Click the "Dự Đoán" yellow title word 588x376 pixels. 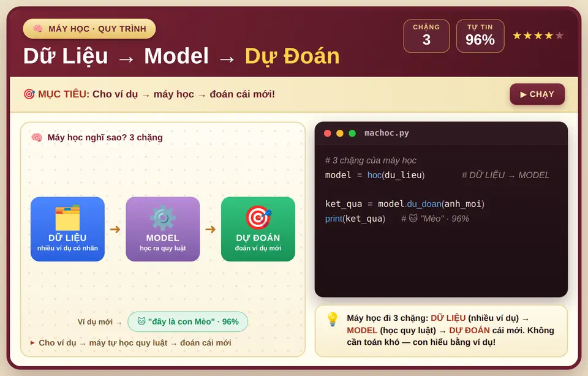(292, 56)
